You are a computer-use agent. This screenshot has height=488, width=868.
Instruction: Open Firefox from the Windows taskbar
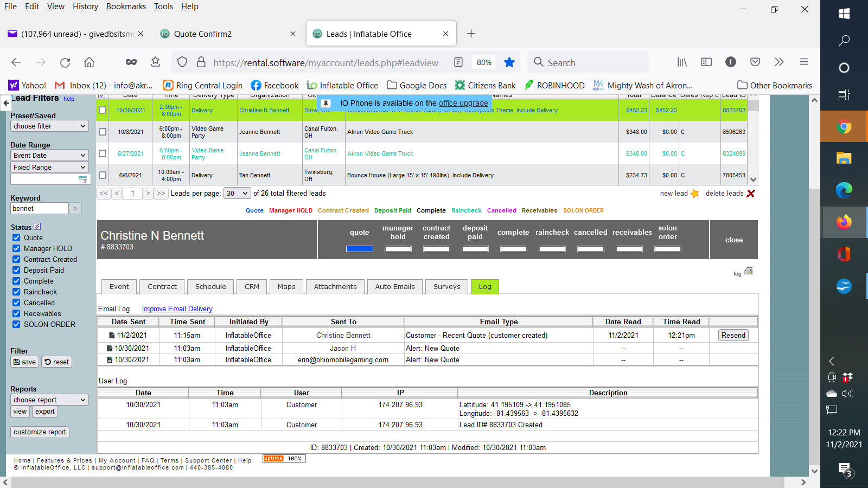tap(844, 222)
